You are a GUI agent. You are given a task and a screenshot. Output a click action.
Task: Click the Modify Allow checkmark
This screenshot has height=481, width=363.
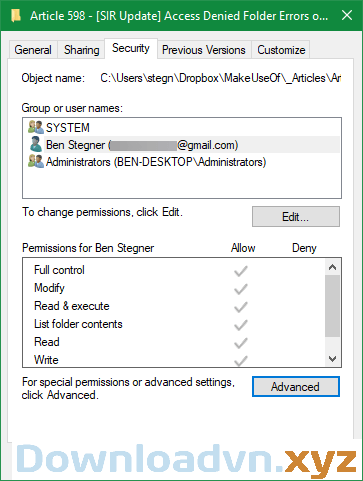coord(240,289)
